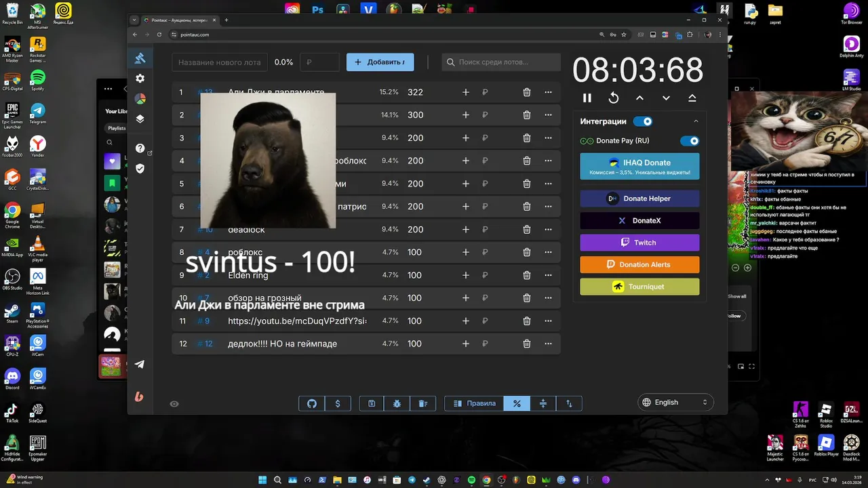The height and width of the screenshot is (488, 868).
Task: Open Discord from the taskbar
Action: click(x=576, y=480)
